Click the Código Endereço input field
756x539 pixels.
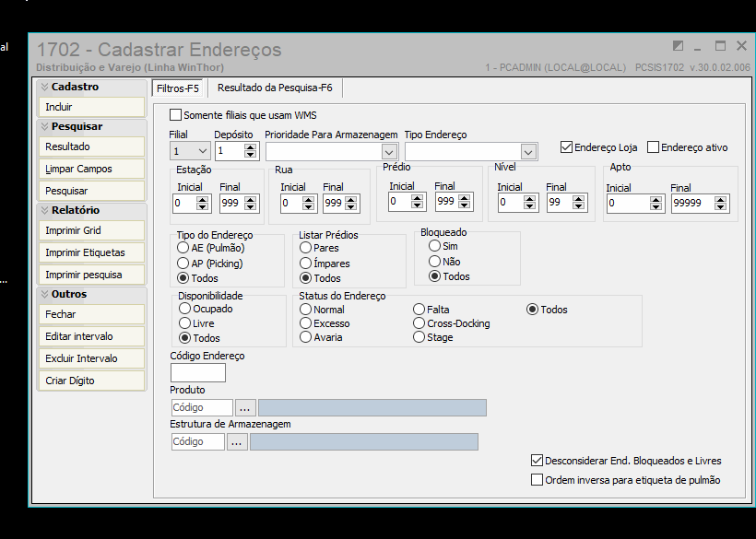click(198, 373)
